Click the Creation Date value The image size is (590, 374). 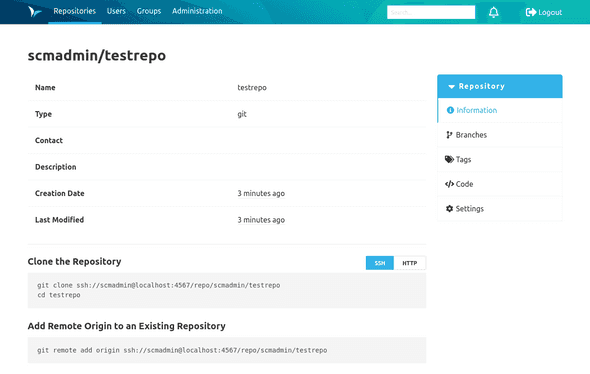[261, 193]
